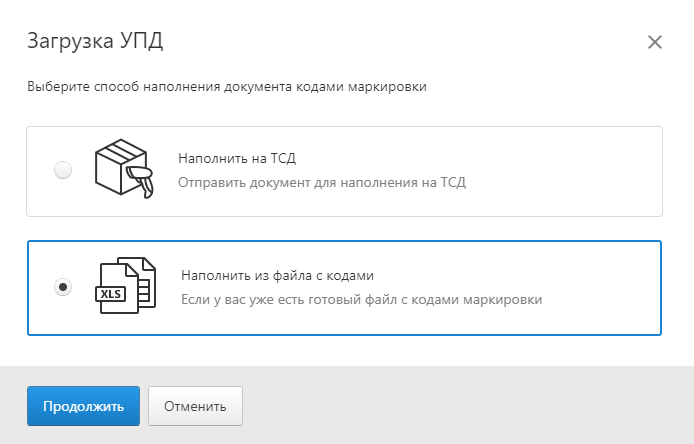The height and width of the screenshot is (444, 694).
Task: Click the box with scanner icon
Action: pyautogui.click(x=124, y=169)
